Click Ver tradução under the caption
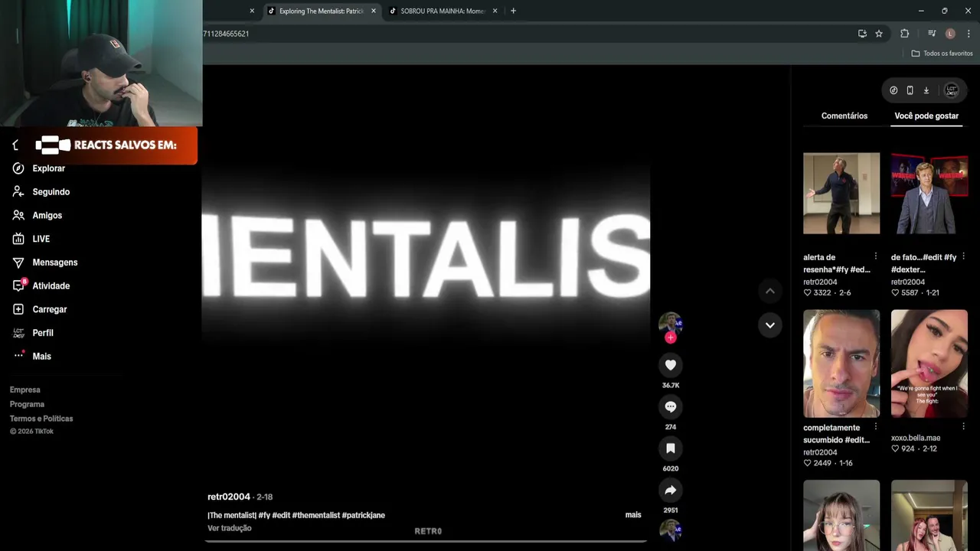This screenshot has width=980, height=551. [x=230, y=528]
